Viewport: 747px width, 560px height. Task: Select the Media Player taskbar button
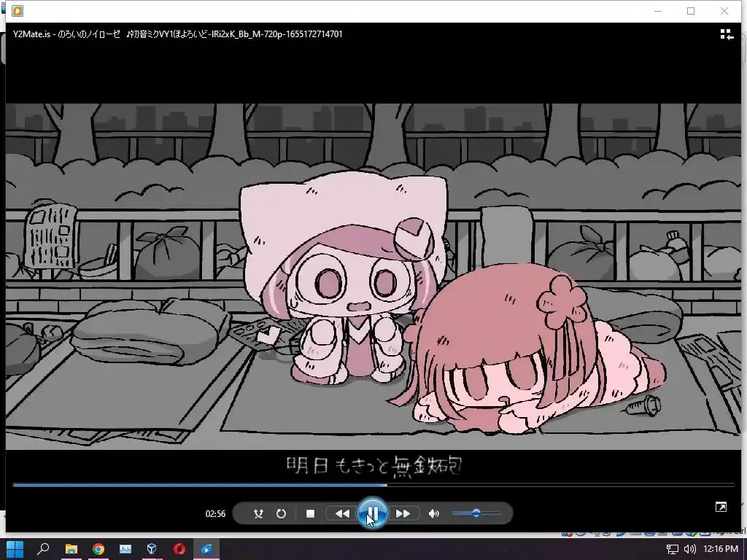[x=206, y=549]
